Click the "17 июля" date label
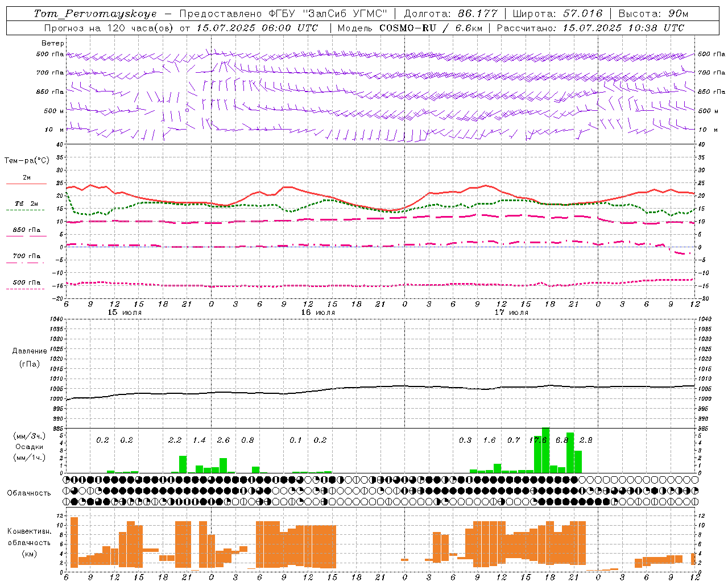The image size is (728, 582). (x=511, y=313)
